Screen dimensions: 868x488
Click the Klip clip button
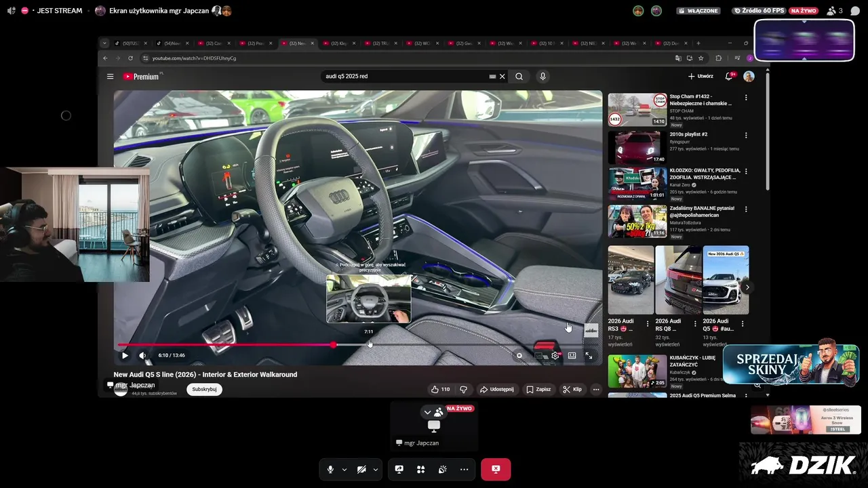[572, 389]
